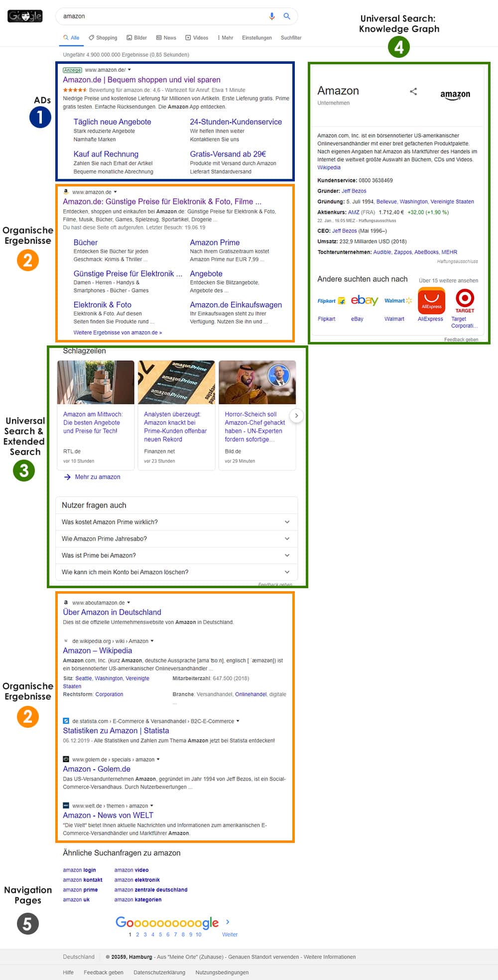Open the "Amazon – Wikipedia" result link

(x=98, y=651)
